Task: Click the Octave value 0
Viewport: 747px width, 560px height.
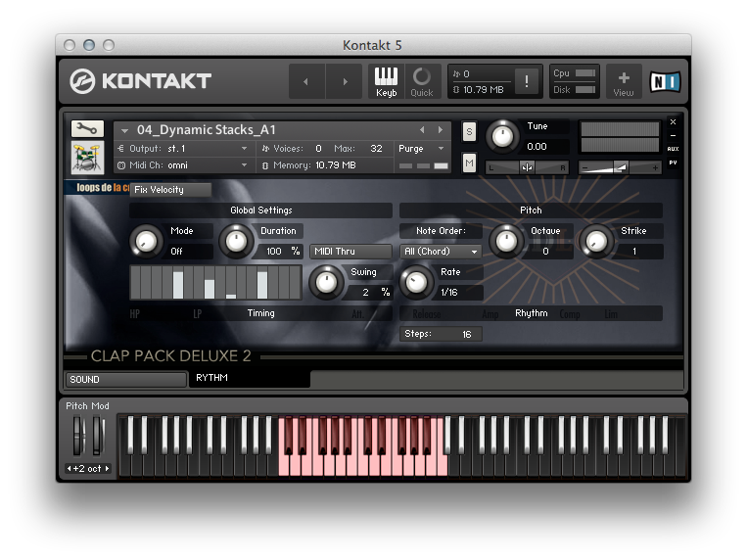Action: [x=545, y=252]
